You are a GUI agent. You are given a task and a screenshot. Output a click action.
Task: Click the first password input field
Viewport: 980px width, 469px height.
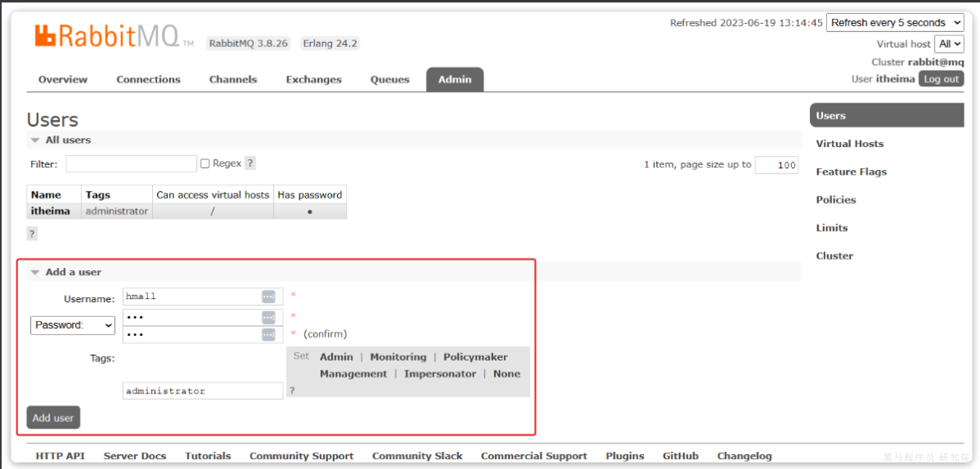[202, 317]
